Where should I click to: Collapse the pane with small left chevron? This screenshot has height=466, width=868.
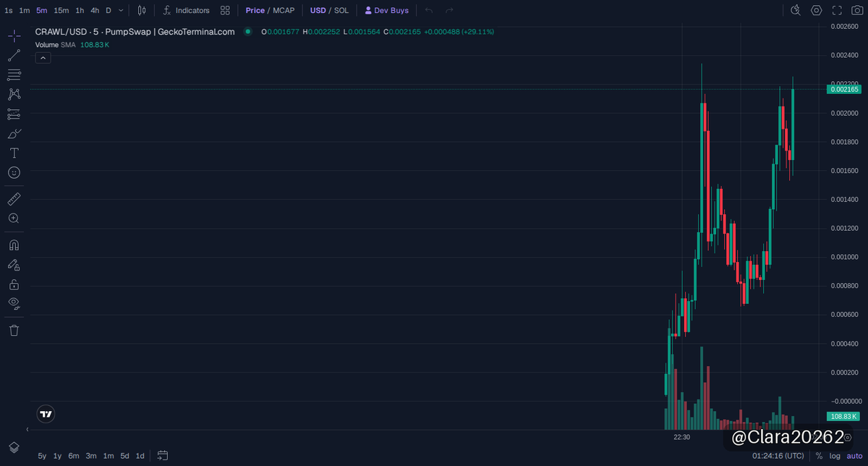27,430
